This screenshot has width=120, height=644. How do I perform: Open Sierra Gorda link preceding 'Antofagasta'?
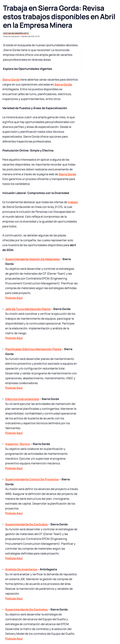click(x=63, y=84)
